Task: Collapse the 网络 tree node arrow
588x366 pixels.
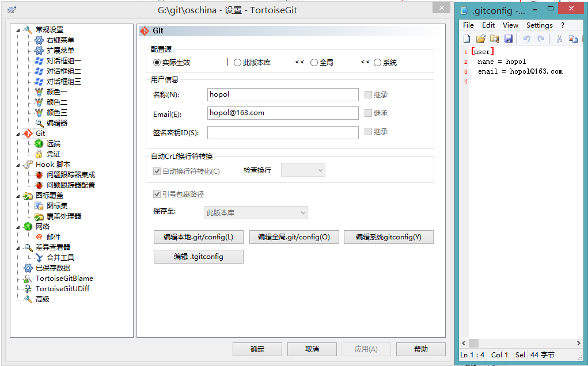Action: pos(18,227)
